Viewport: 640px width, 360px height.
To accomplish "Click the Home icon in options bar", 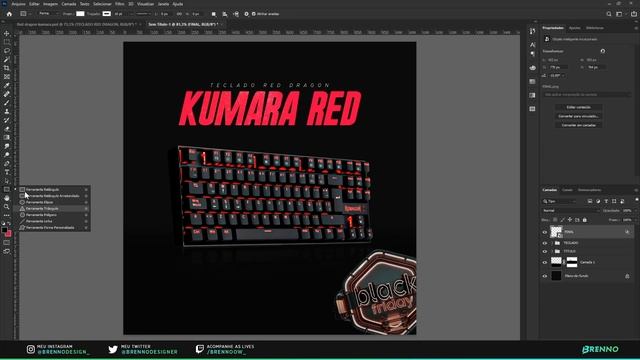I will [x=9, y=14].
